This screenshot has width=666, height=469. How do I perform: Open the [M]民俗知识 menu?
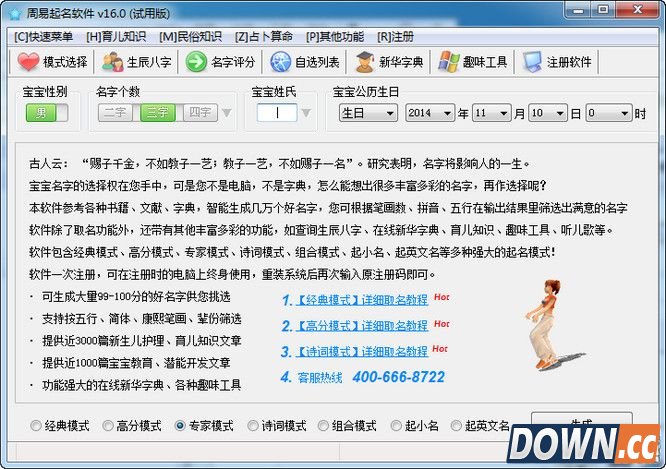pos(190,37)
